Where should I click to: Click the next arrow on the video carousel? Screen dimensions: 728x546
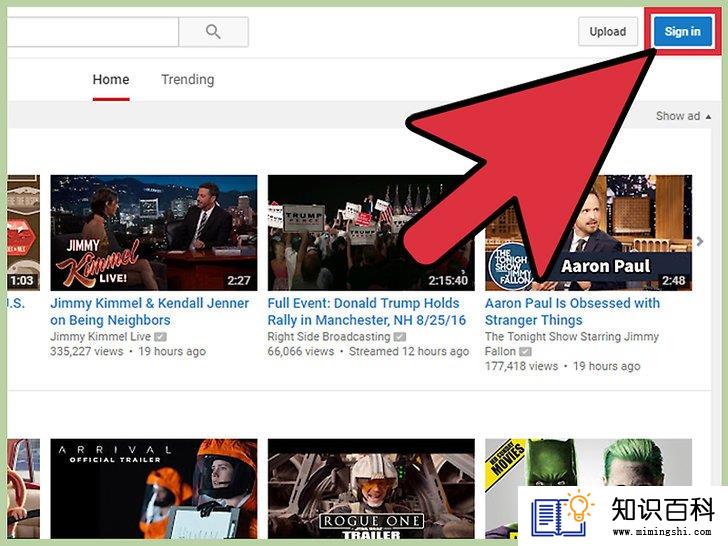[700, 241]
